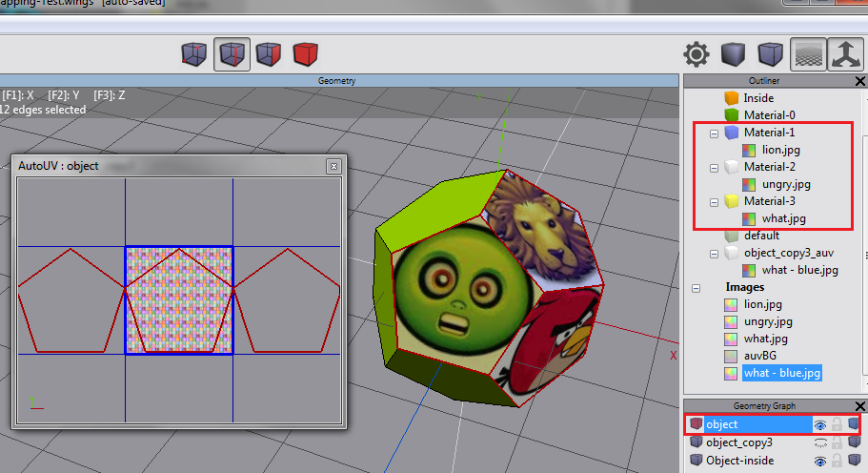The image size is (868, 473).
Task: Select auvBG image entry
Action: pos(760,356)
